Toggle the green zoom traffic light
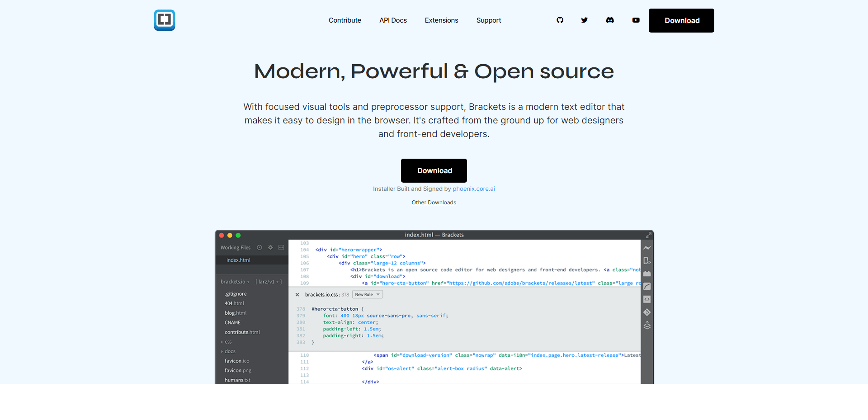 pos(238,235)
